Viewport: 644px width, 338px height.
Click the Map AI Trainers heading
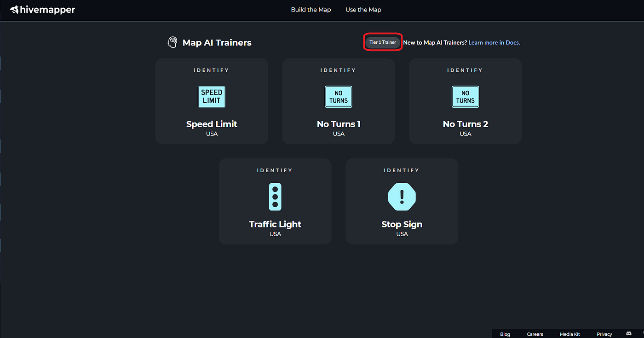click(x=217, y=42)
